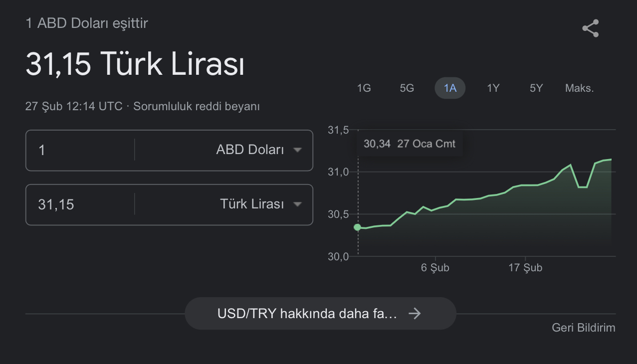Click the 30,34 chart tooltip
Viewport: 637px width, 364px height.
pyautogui.click(x=409, y=144)
